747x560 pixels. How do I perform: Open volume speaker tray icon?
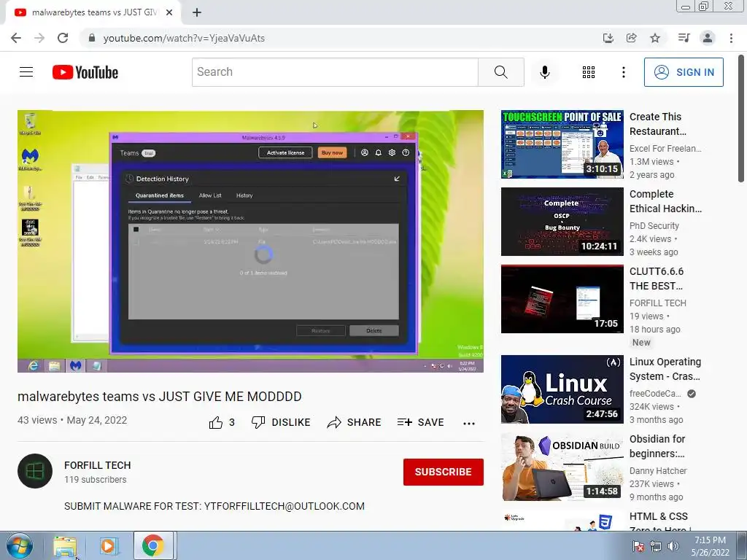(x=673, y=546)
